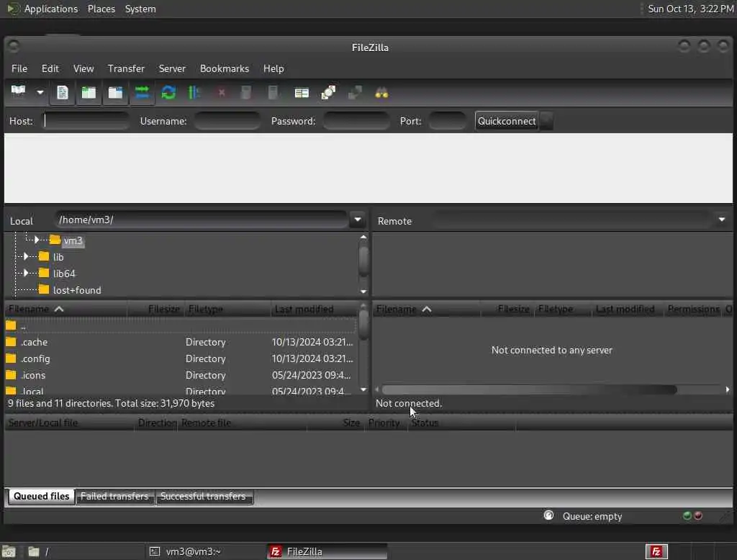Toggle remote directory tree icon
Viewport: 737px width, 560px height.
coord(115,92)
